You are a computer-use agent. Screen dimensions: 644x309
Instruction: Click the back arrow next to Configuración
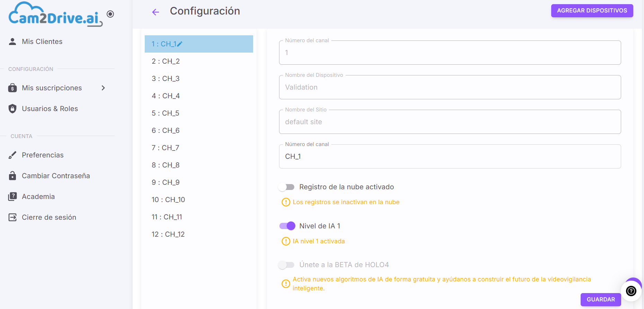click(x=155, y=12)
